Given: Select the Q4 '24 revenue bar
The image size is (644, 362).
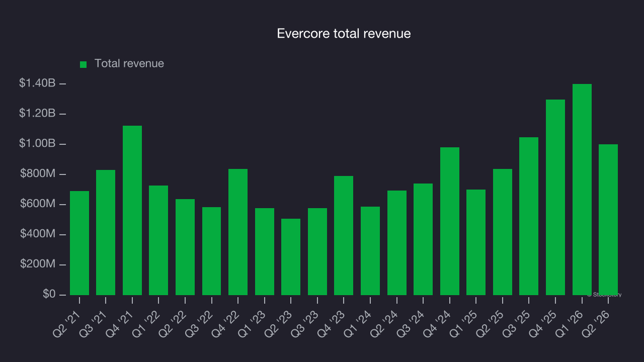Looking at the screenshot, I should [450, 221].
